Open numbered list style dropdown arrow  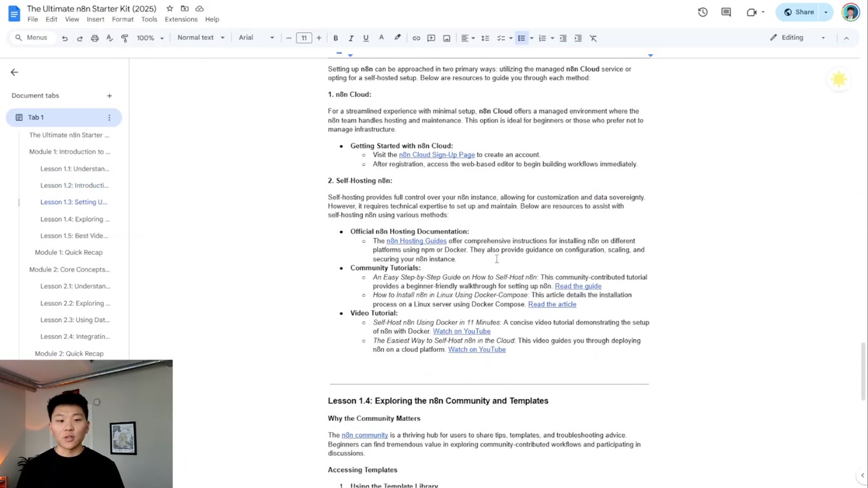pos(552,38)
